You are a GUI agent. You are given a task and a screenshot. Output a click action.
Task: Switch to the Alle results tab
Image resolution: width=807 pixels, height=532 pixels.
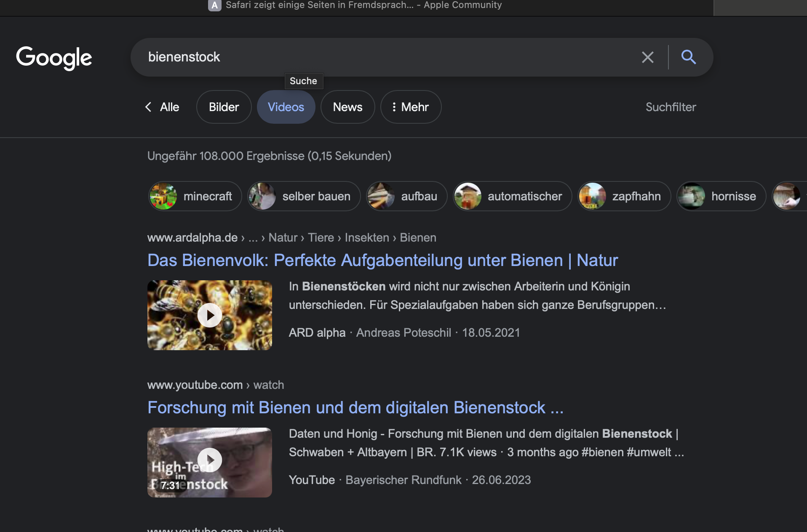(169, 107)
